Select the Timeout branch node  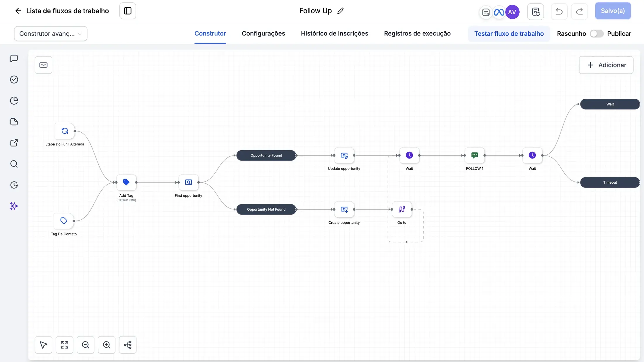click(610, 182)
